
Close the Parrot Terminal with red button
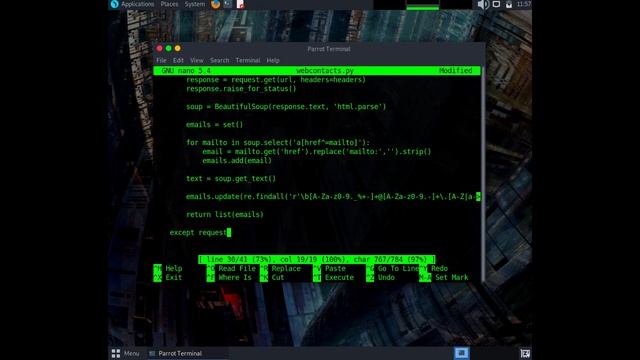160,48
